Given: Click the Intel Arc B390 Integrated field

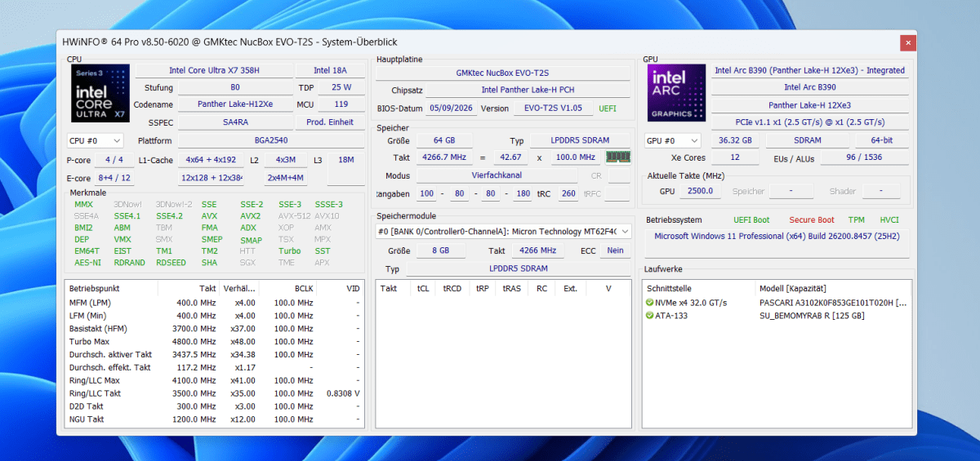Looking at the screenshot, I should click(809, 71).
